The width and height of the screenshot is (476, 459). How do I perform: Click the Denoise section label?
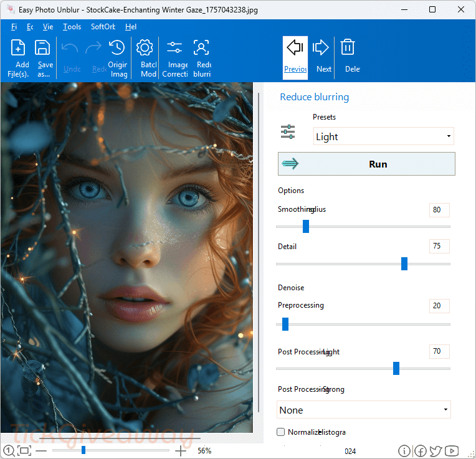(x=291, y=288)
